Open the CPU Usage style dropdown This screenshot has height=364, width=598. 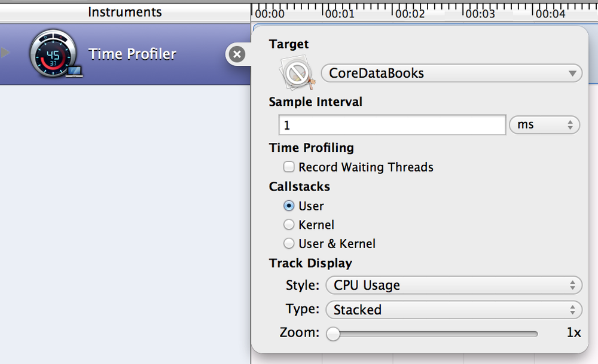[453, 286]
